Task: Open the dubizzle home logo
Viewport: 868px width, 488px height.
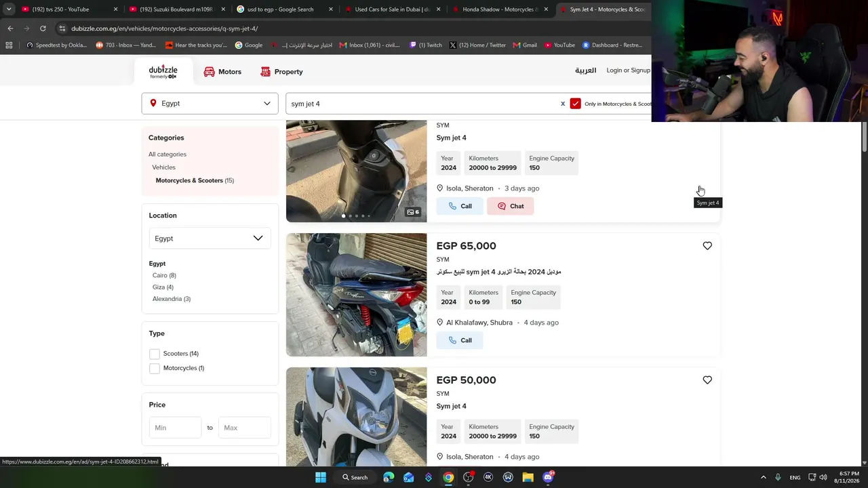Action: [163, 72]
